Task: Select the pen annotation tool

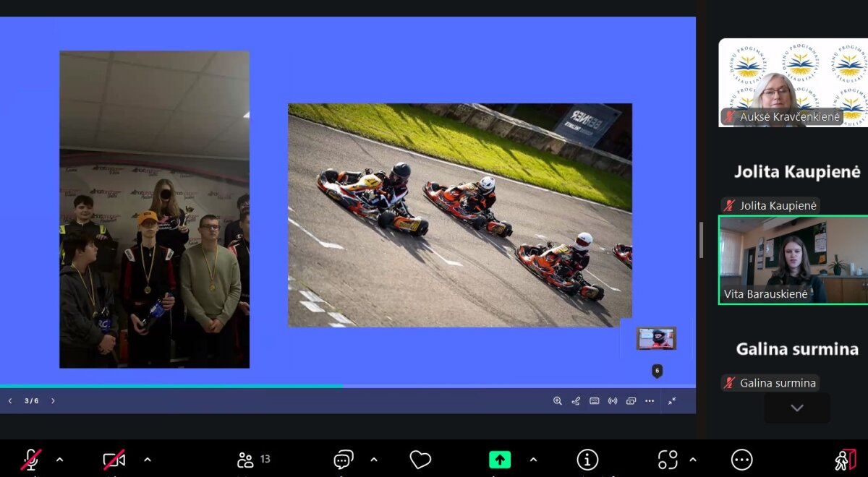Action: click(576, 401)
